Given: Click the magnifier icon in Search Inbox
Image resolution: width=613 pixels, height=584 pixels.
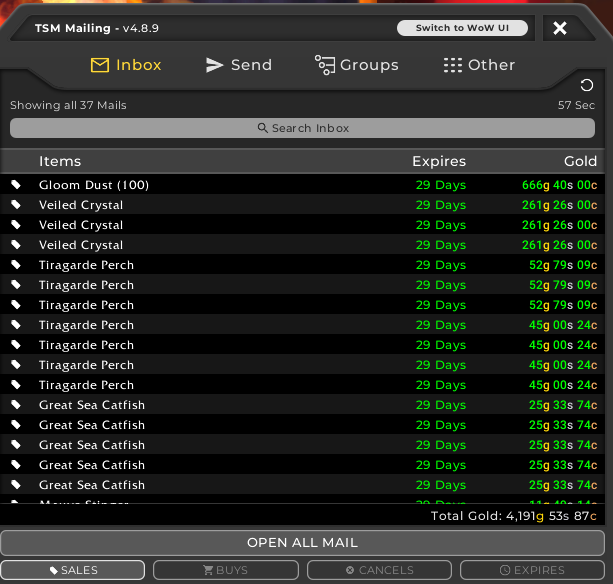Looking at the screenshot, I should 263,128.
